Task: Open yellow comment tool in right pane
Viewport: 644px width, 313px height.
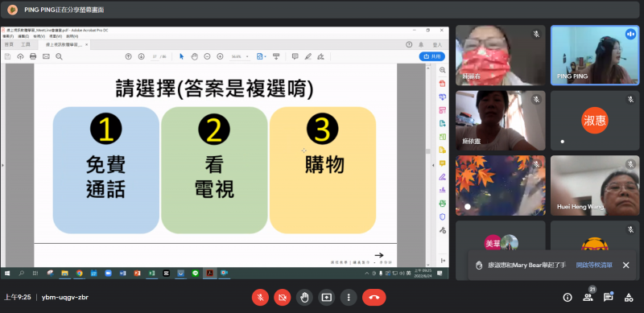Action: click(442, 163)
